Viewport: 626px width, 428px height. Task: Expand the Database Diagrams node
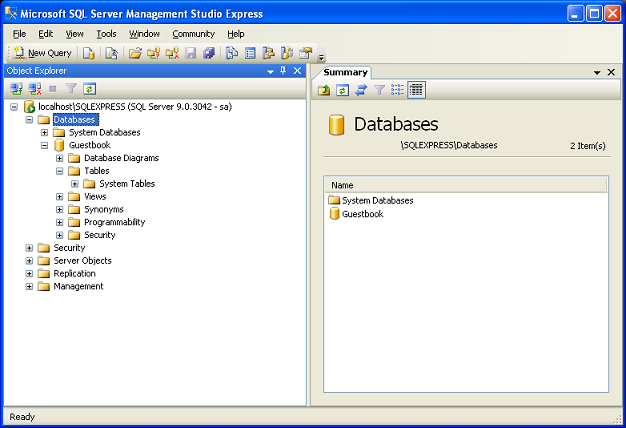[x=59, y=158]
